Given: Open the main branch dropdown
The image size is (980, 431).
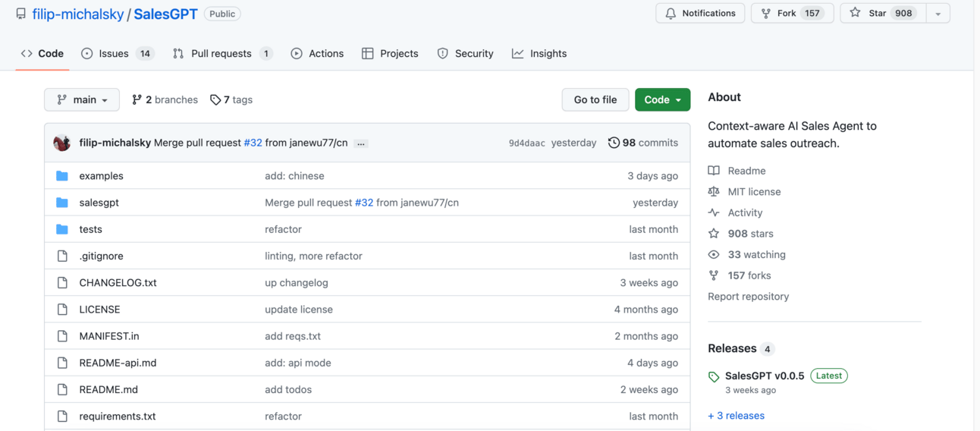Looking at the screenshot, I should point(82,100).
